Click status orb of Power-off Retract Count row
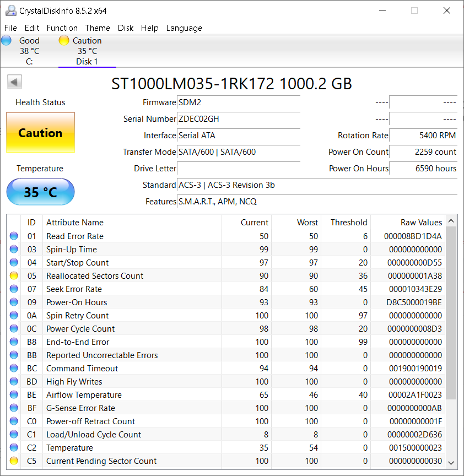Image resolution: width=464 pixels, height=476 pixels. pos(14,421)
